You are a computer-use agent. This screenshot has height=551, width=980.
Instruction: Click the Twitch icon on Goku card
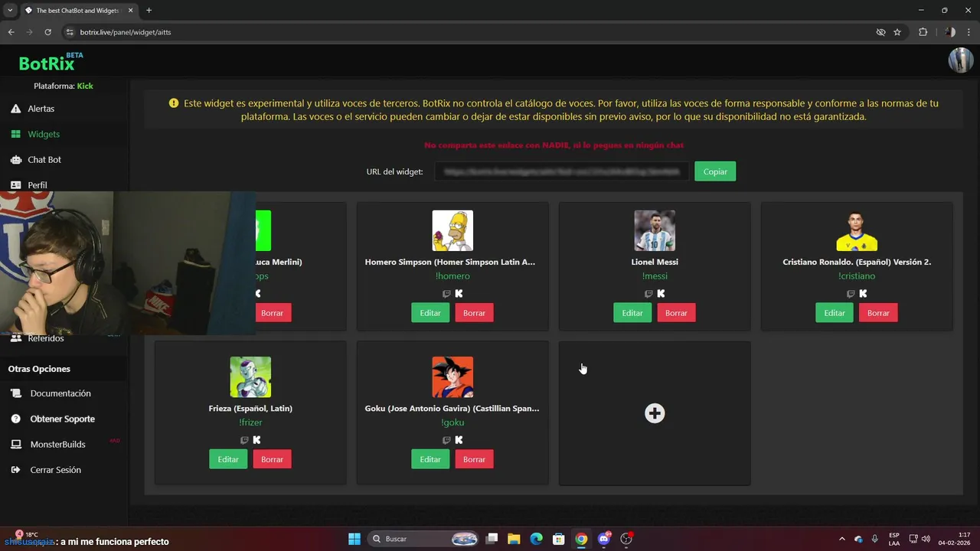446,440
